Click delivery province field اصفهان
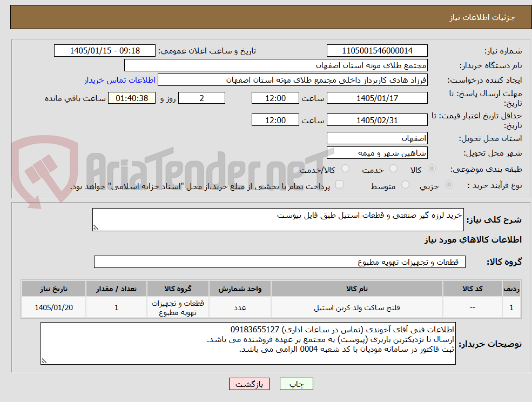Viewport: 532px width, 402px height. pos(377,138)
